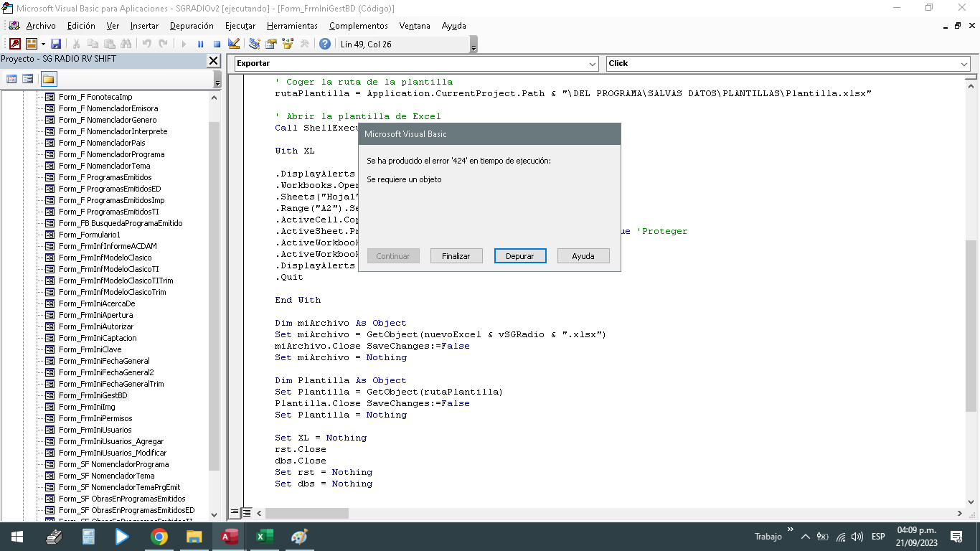Click the Undo arrow icon
This screenshot has width=980, height=551.
(x=146, y=44)
